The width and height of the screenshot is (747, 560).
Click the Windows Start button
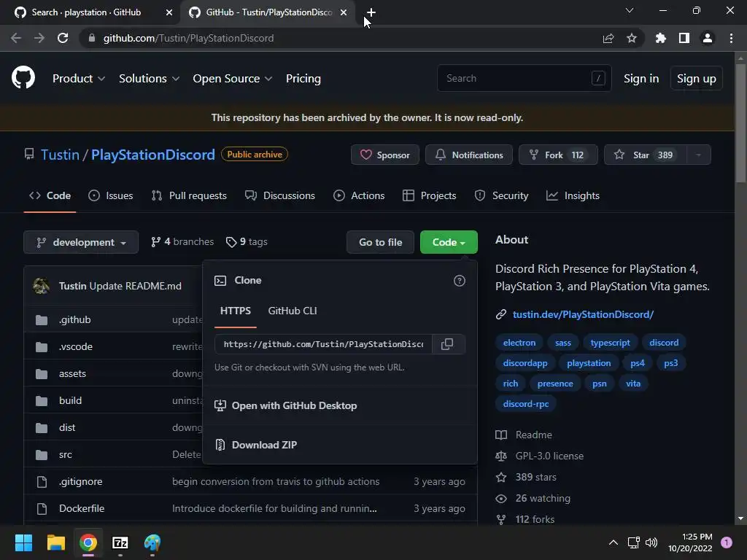23,542
